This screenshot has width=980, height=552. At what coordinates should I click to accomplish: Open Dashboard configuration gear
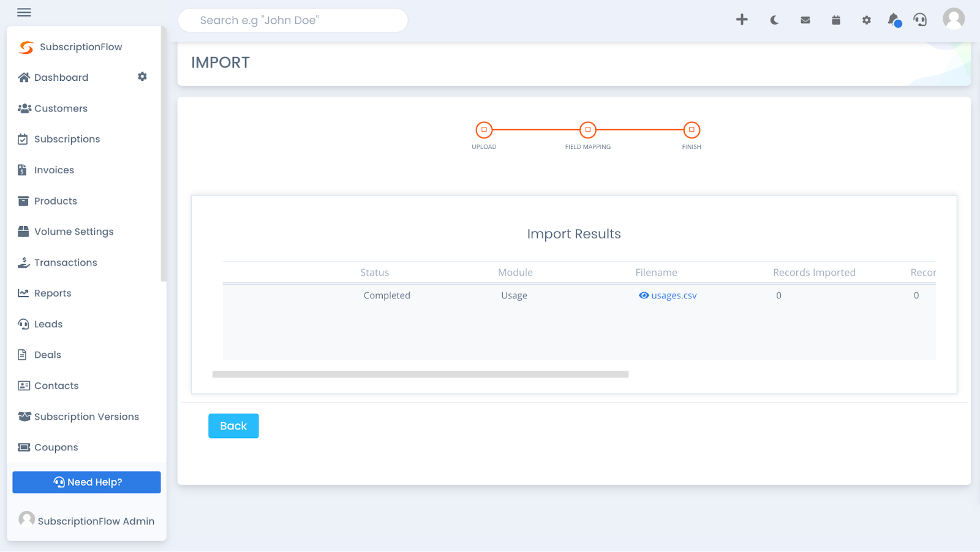coord(142,77)
